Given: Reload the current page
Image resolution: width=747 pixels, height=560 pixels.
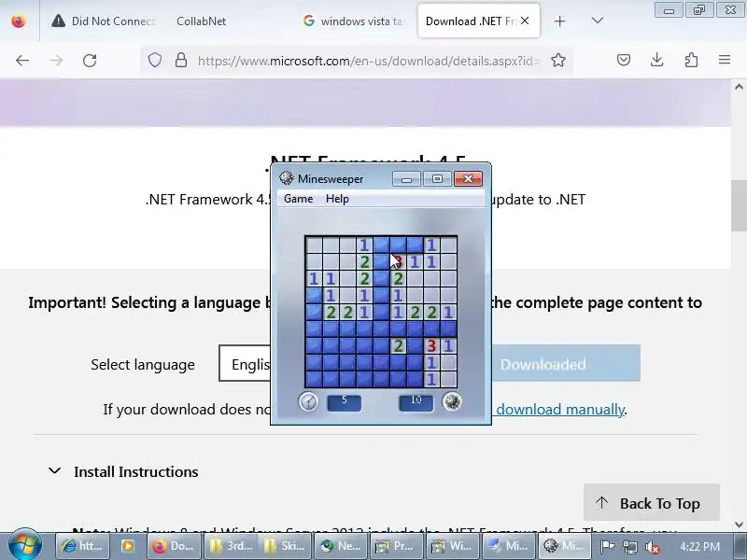Looking at the screenshot, I should pyautogui.click(x=90, y=61).
